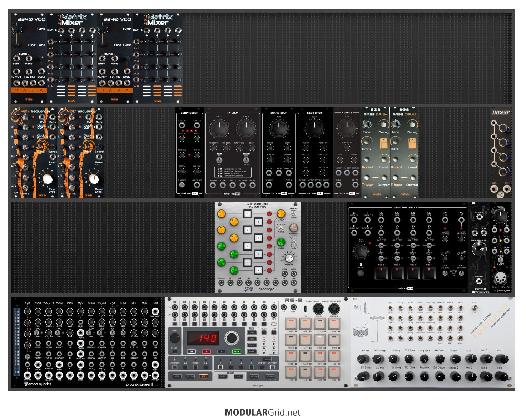Tap the PROB pad on the RS-9
The height and width of the screenshot is (420, 526).
(291, 356)
